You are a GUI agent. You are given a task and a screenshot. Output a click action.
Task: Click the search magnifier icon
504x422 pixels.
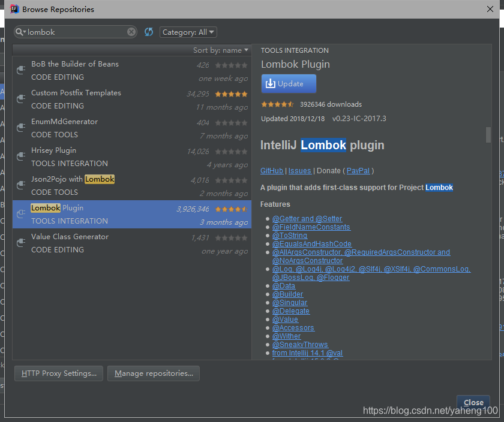pos(19,32)
